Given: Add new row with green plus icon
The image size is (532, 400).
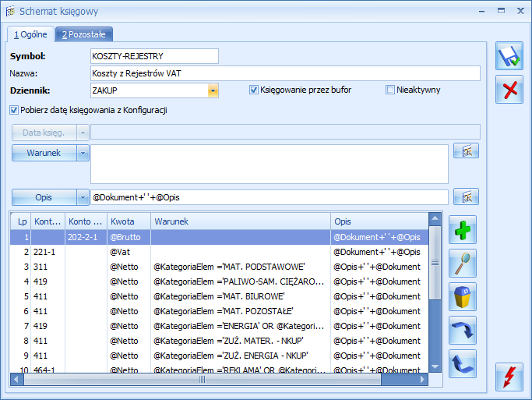Looking at the screenshot, I should point(463,230).
